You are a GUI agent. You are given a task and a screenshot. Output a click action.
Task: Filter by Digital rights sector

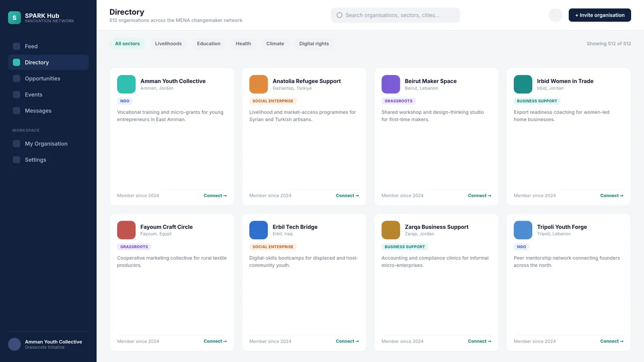coord(314,43)
